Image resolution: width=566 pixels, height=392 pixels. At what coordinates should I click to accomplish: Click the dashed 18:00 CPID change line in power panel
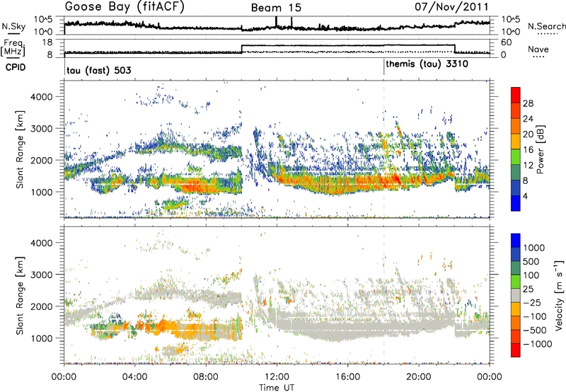(x=384, y=149)
